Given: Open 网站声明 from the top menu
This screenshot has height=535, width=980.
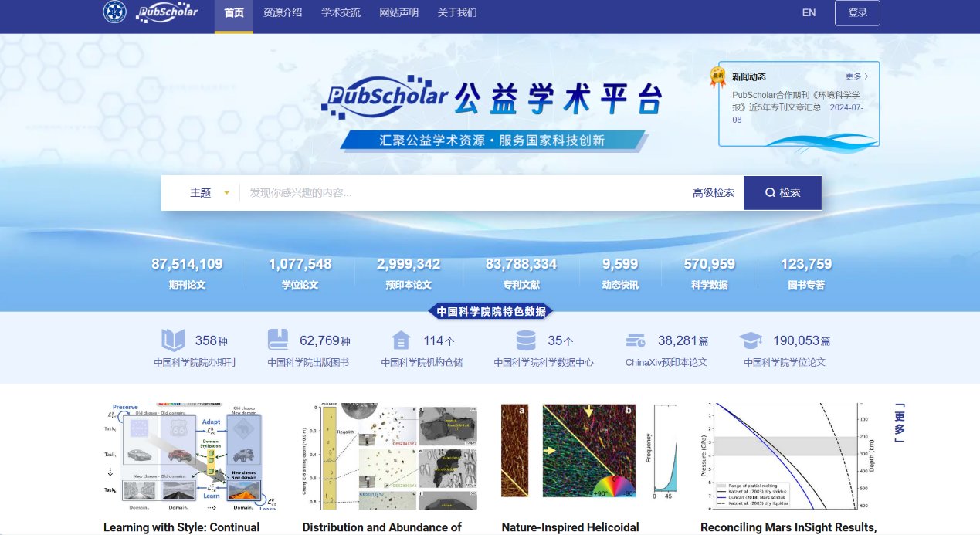Looking at the screenshot, I should pyautogui.click(x=399, y=12).
